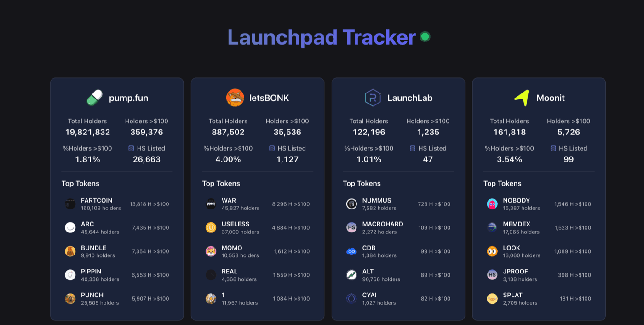Switch to the LaunchLab card header
The height and width of the screenshot is (325, 644).
398,98
